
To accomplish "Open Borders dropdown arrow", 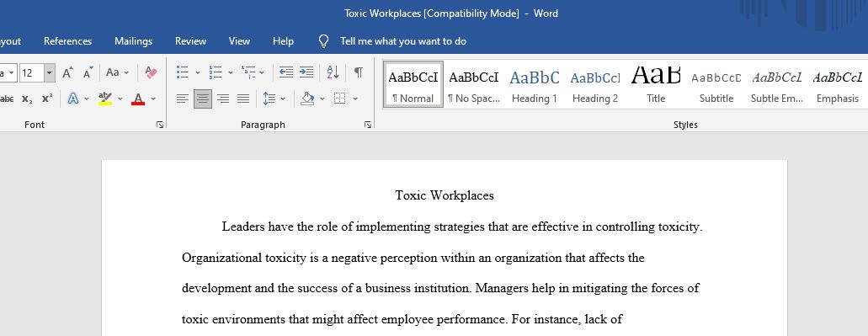I will click(x=354, y=99).
